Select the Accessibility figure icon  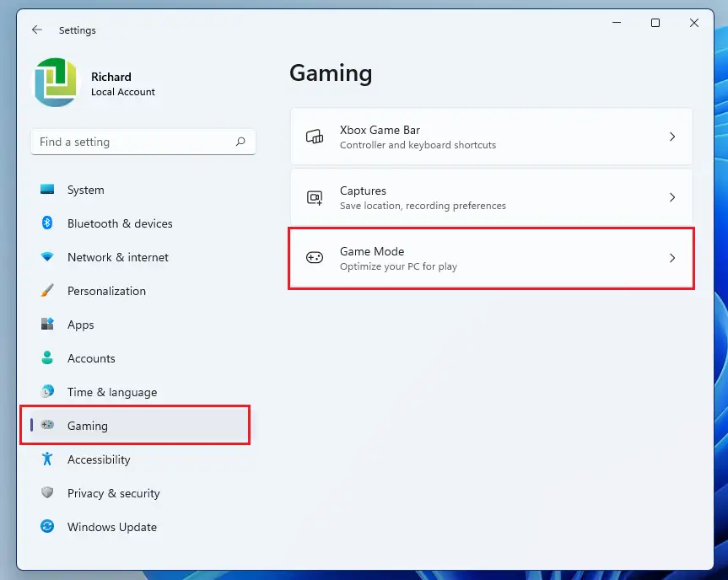(x=47, y=459)
